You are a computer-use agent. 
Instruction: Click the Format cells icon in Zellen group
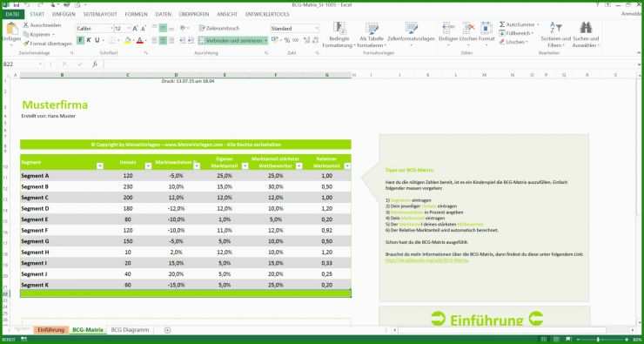click(486, 28)
